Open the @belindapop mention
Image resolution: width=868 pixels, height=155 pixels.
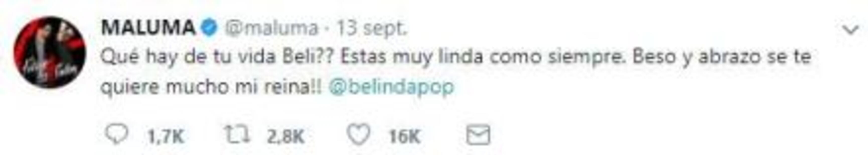coord(391,87)
